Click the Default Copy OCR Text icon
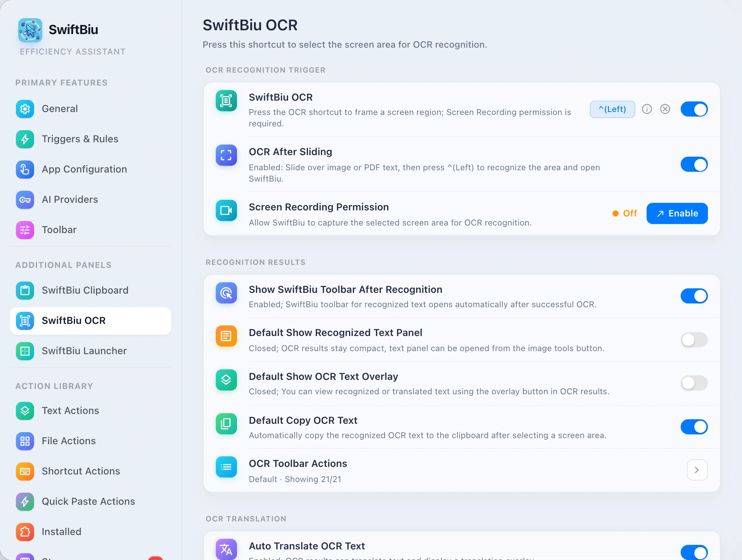 pos(226,424)
